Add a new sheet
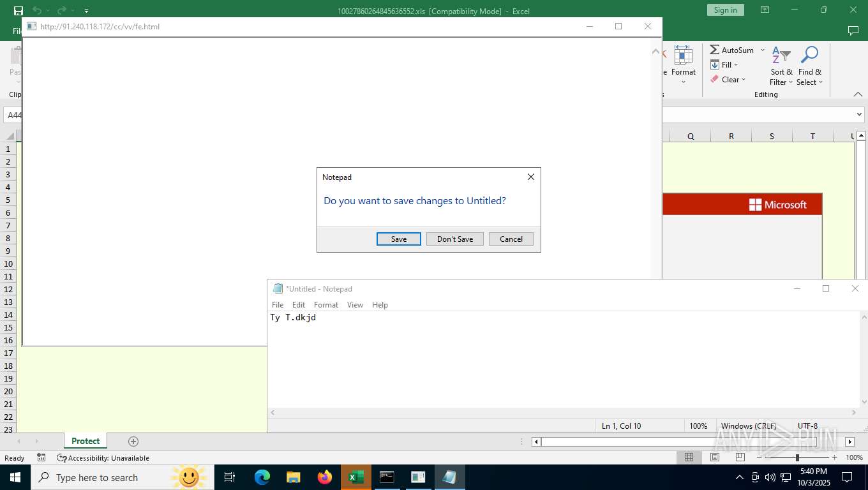 [x=133, y=441]
